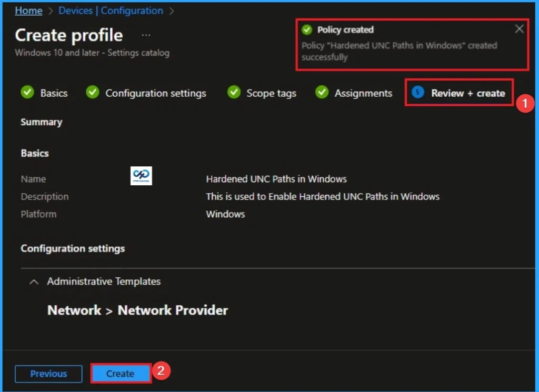Navigate to Home via the breadcrumb
Image resolution: width=539 pixels, height=392 pixels.
(28, 11)
